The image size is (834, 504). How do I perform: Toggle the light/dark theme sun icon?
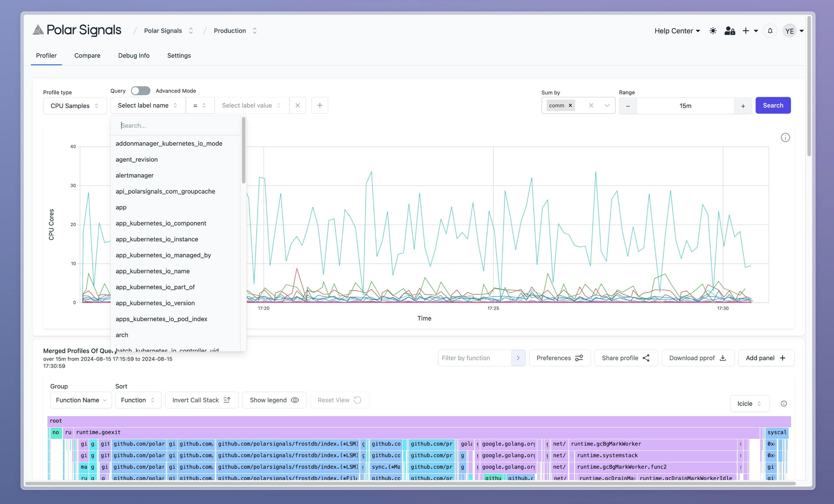pyautogui.click(x=713, y=31)
